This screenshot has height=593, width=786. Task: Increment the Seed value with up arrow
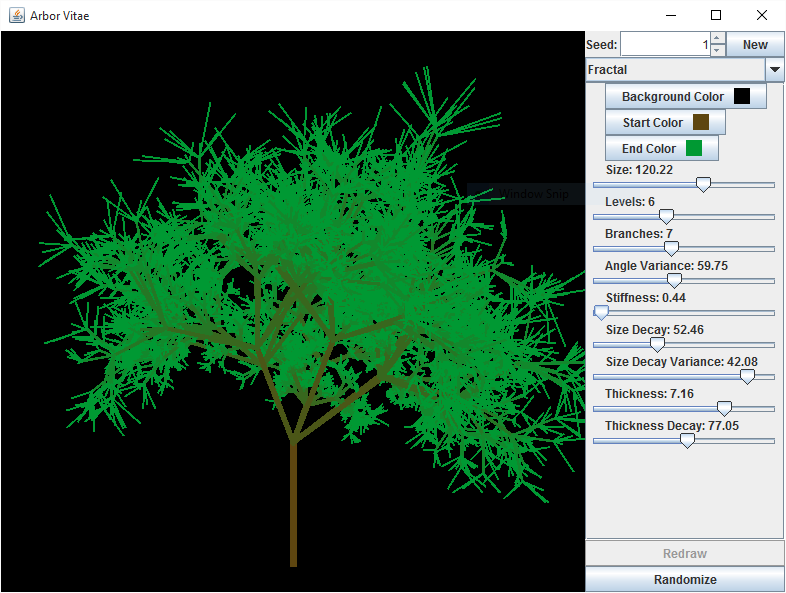point(717,38)
